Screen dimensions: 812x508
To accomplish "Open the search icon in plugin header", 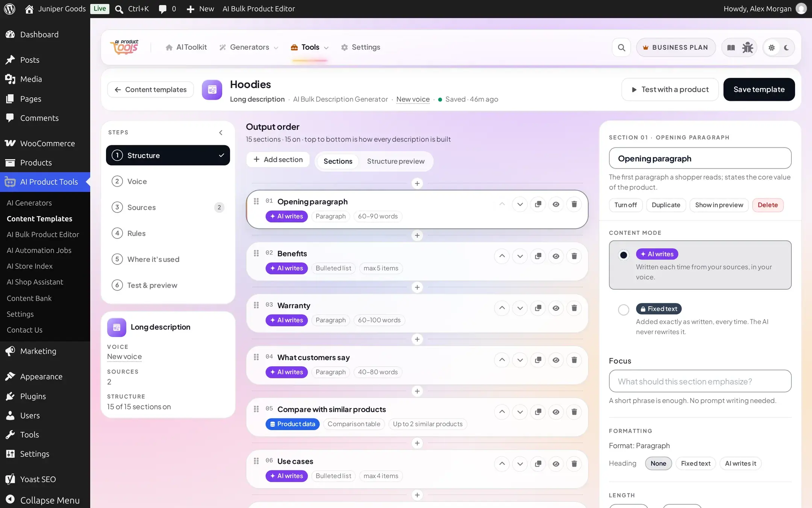I will click(621, 47).
